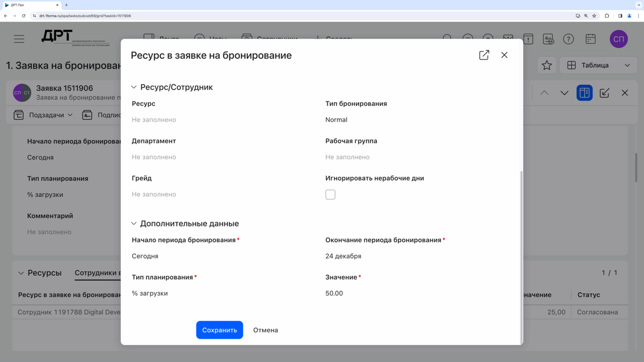Collapse the Ресурс/Сотрудник section

coord(133,86)
